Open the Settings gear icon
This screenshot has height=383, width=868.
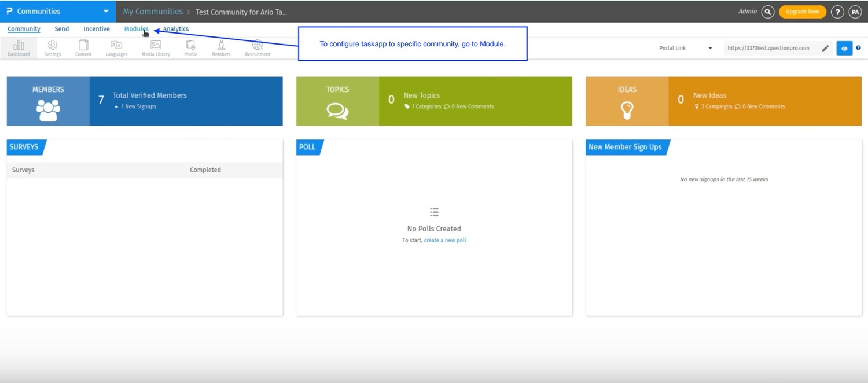[52, 48]
